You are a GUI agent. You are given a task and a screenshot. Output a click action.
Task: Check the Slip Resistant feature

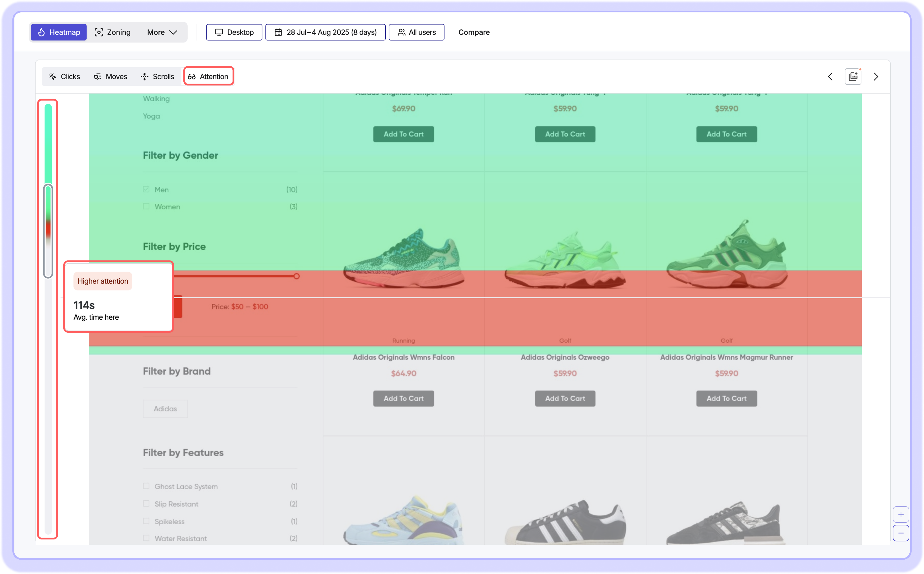(x=146, y=503)
